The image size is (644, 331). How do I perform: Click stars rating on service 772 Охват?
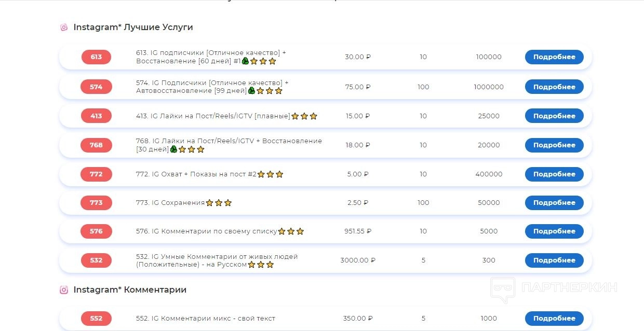(x=270, y=174)
